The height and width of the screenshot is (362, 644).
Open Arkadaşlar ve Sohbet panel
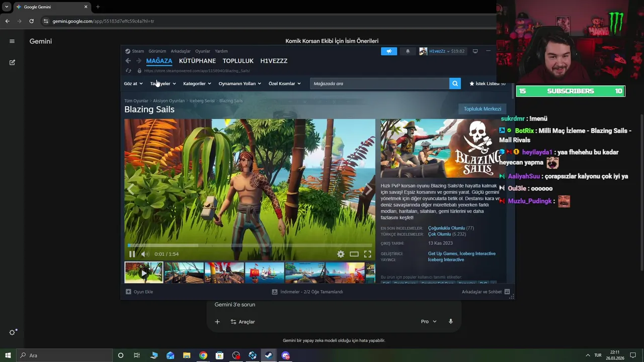(486, 292)
